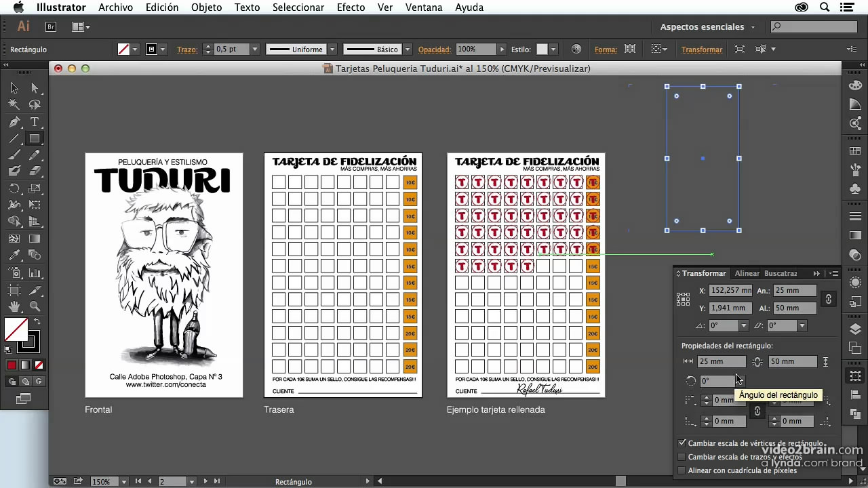
Task: Open the rotation angle dropdown in Transformar
Action: point(744,326)
